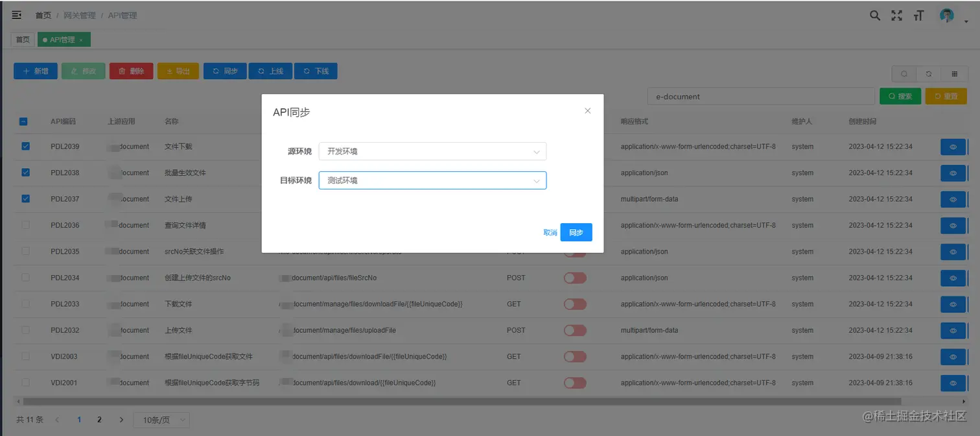Click 首页 in the breadcrumb
The height and width of the screenshot is (436, 980).
[43, 16]
